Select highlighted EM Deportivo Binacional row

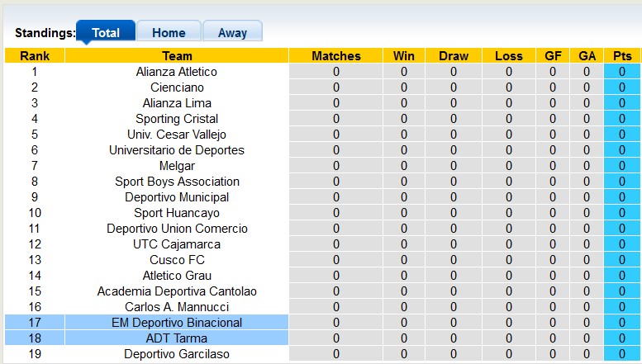click(x=177, y=323)
